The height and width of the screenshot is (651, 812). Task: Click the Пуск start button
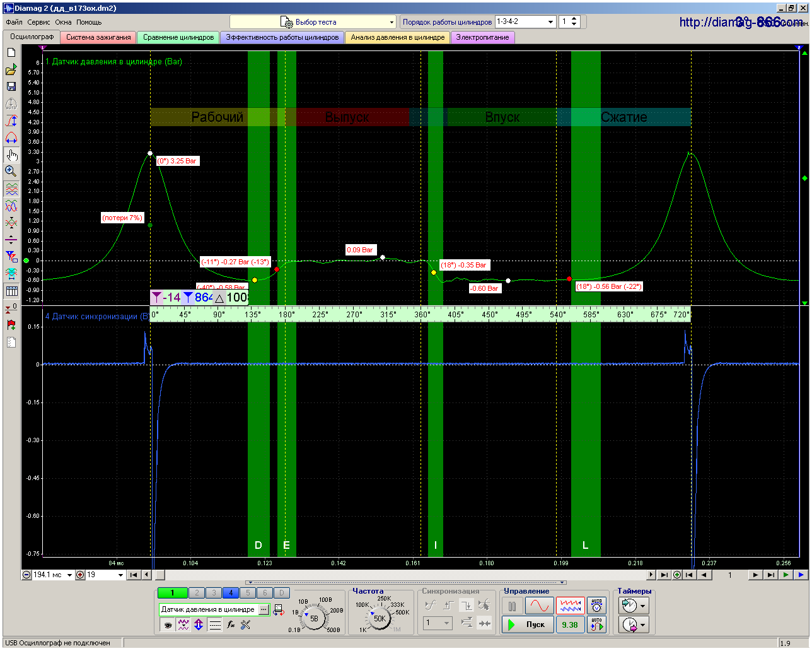pos(528,625)
